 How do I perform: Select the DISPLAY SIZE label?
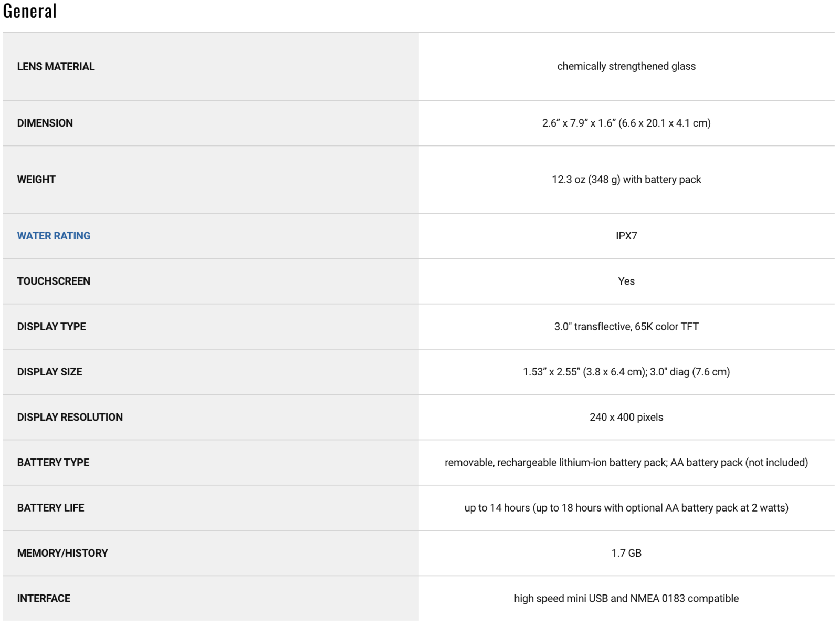(x=49, y=372)
